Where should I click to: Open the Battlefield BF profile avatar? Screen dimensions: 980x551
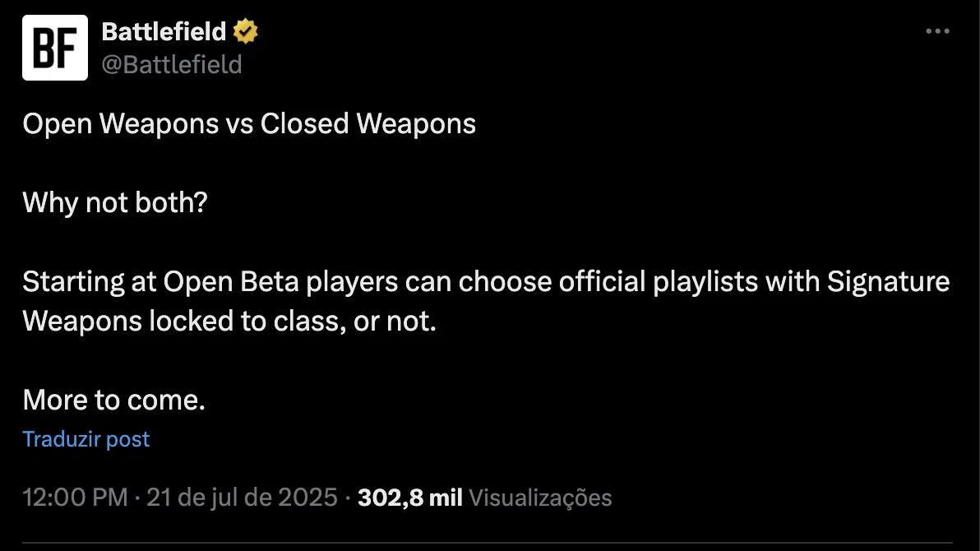(54, 48)
